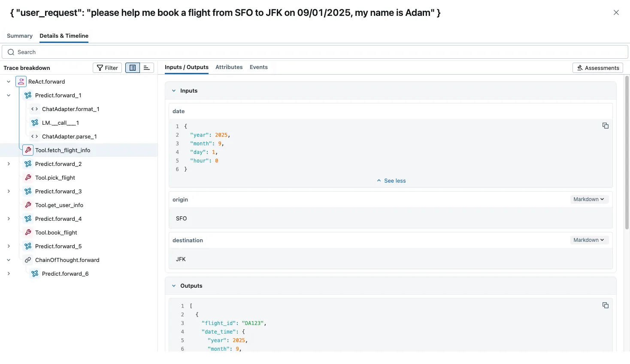Open the Attributes tab
630x364 pixels.
(229, 67)
